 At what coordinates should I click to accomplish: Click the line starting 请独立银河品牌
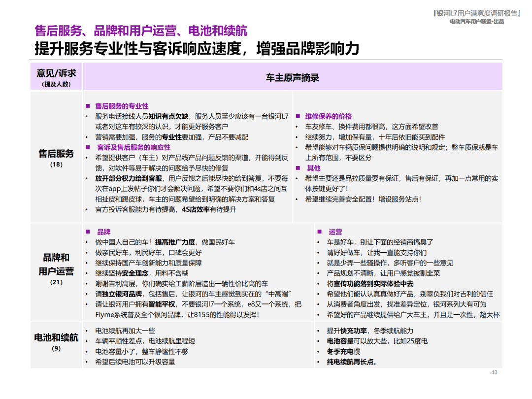point(193,294)
